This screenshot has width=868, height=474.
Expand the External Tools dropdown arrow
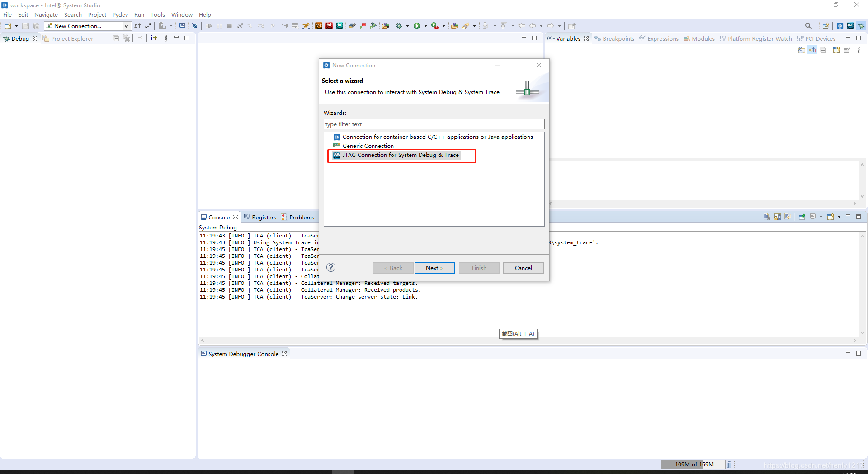[x=443, y=26]
